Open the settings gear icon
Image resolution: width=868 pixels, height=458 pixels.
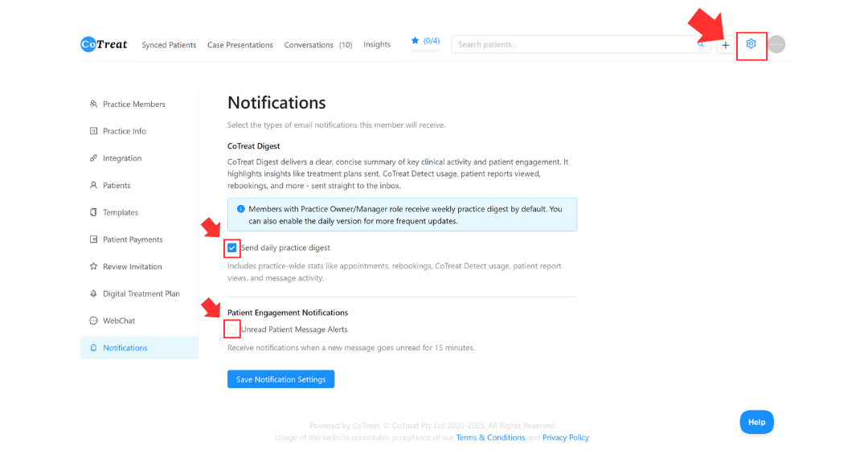[751, 43]
